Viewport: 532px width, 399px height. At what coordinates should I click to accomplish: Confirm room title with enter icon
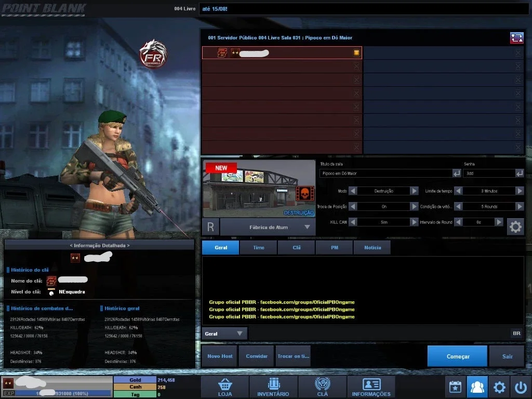(457, 174)
